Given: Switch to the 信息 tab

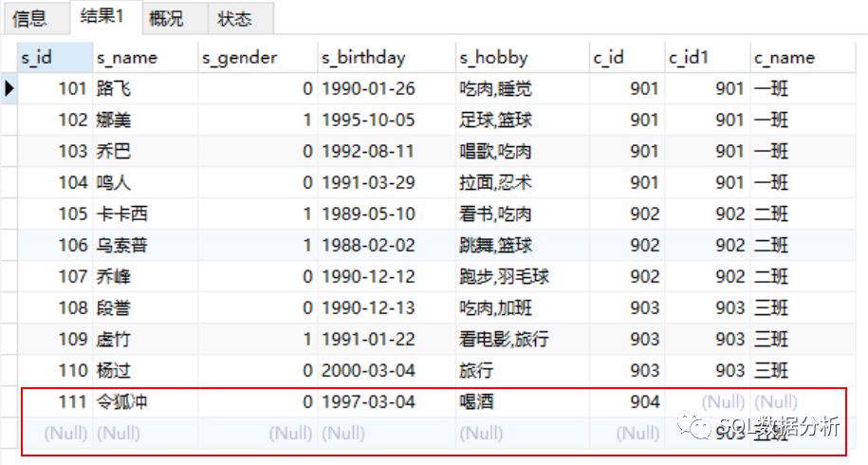Looking at the screenshot, I should 35,19.
